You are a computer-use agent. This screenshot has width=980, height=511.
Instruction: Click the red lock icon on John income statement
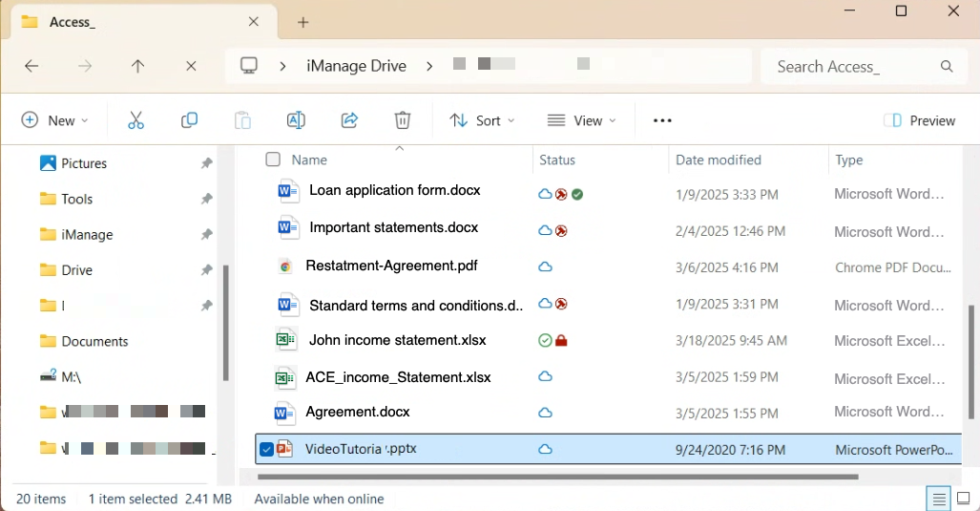pyautogui.click(x=561, y=341)
